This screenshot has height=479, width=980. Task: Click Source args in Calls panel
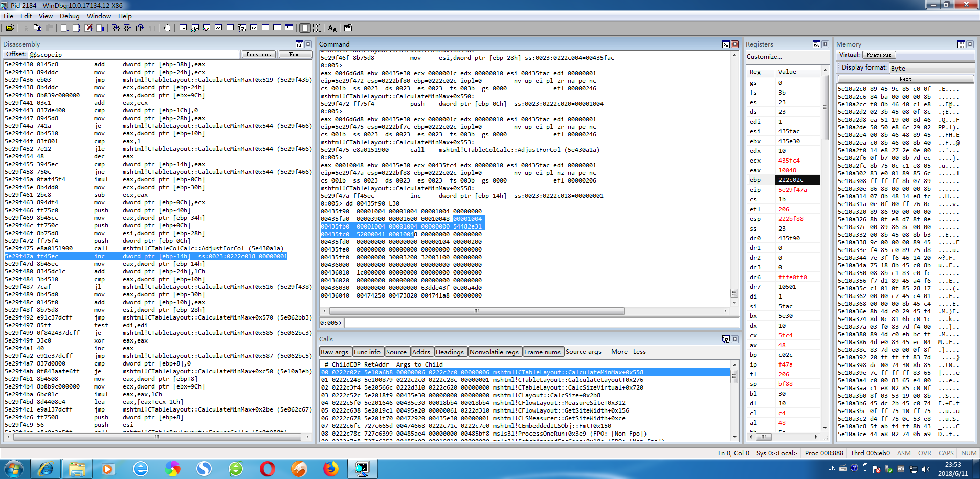point(583,352)
